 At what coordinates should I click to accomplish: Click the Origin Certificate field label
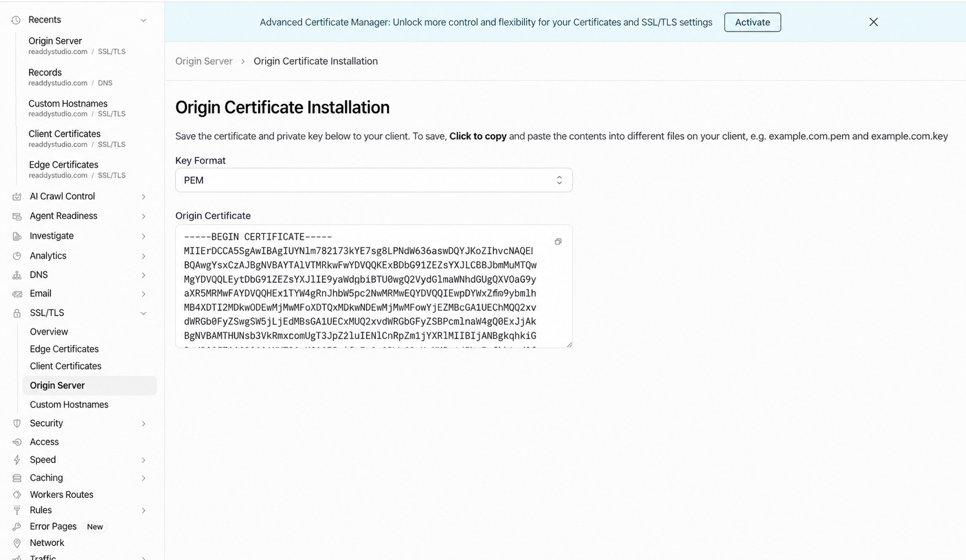click(213, 216)
